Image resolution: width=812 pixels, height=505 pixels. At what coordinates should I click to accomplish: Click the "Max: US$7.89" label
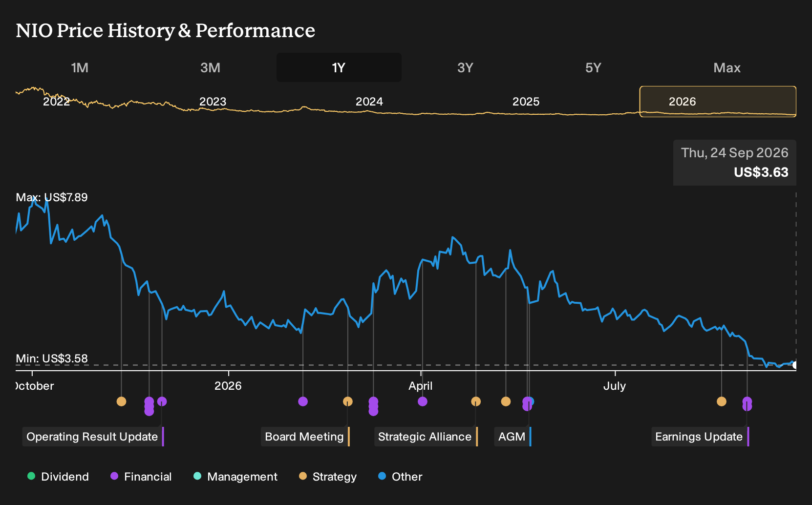[x=52, y=197]
